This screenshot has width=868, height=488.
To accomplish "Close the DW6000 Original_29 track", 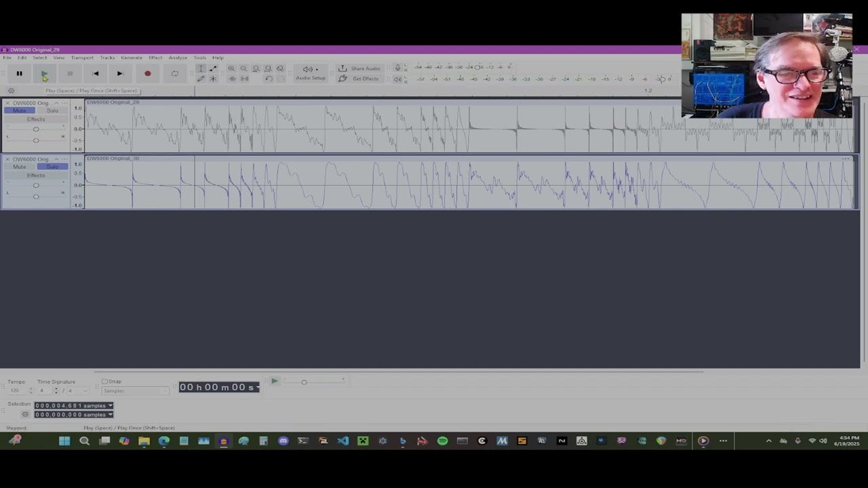I will click(x=7, y=103).
